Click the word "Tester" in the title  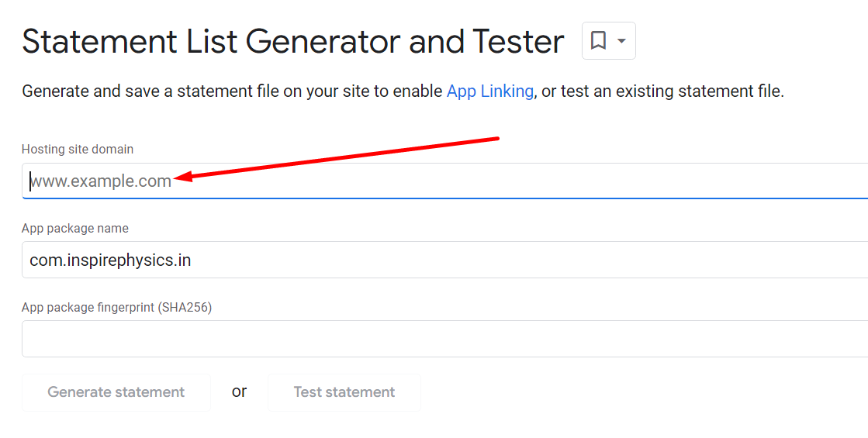point(518,42)
